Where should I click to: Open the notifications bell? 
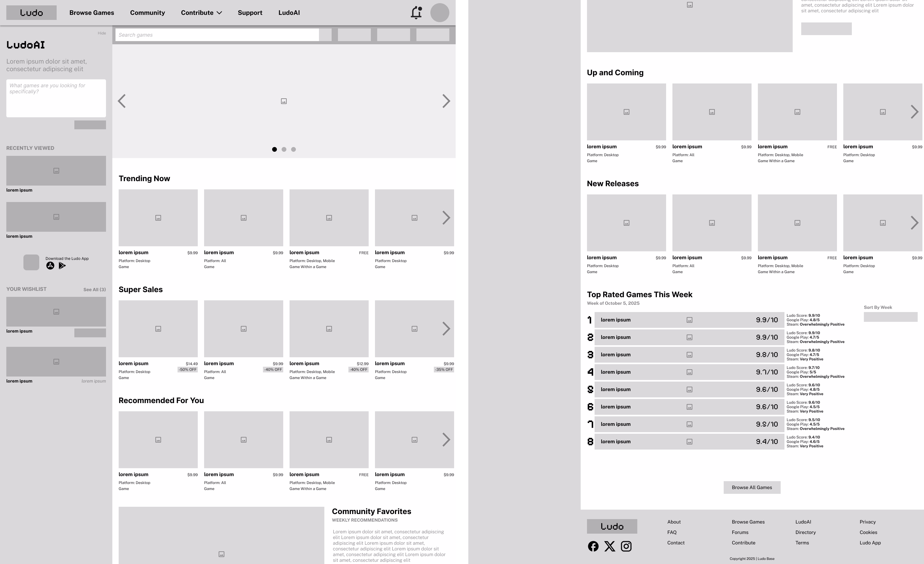(416, 12)
